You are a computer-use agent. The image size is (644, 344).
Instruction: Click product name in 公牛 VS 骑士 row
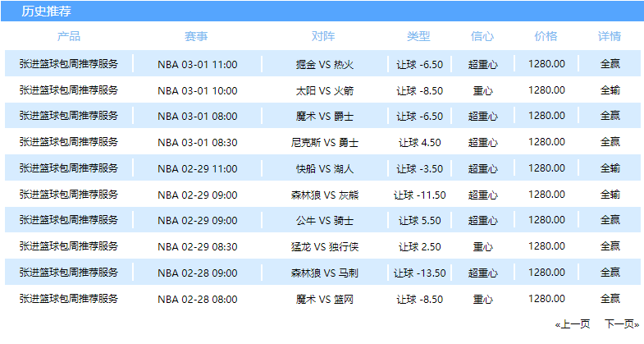point(69,220)
